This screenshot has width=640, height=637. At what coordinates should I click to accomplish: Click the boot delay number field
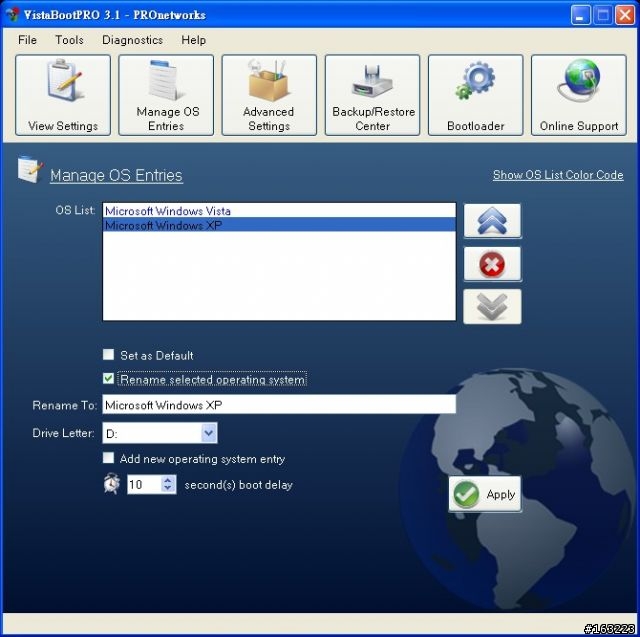pyautogui.click(x=144, y=484)
